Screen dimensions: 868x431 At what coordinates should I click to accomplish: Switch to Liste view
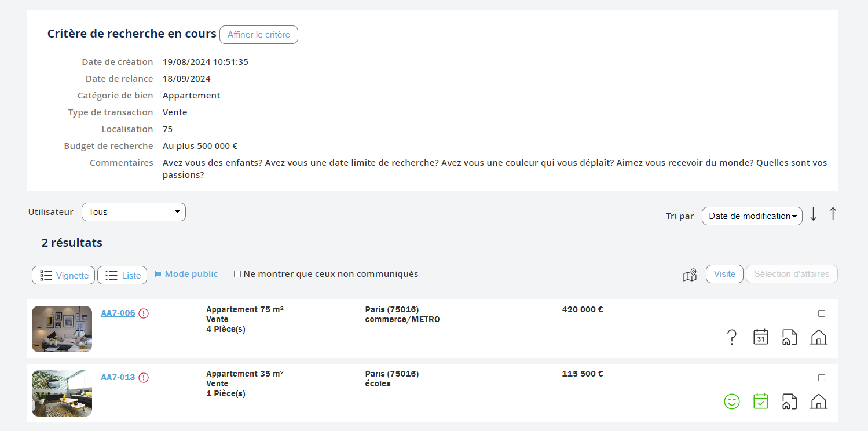(122, 275)
